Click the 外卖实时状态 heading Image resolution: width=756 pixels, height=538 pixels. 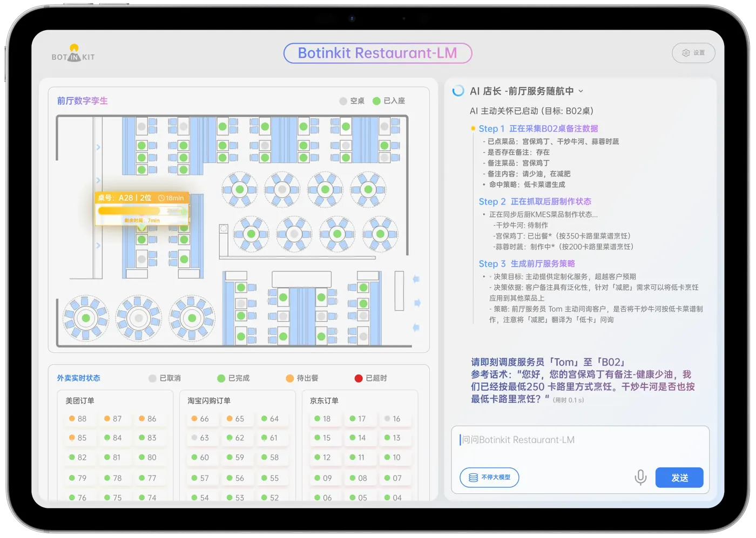click(x=79, y=378)
